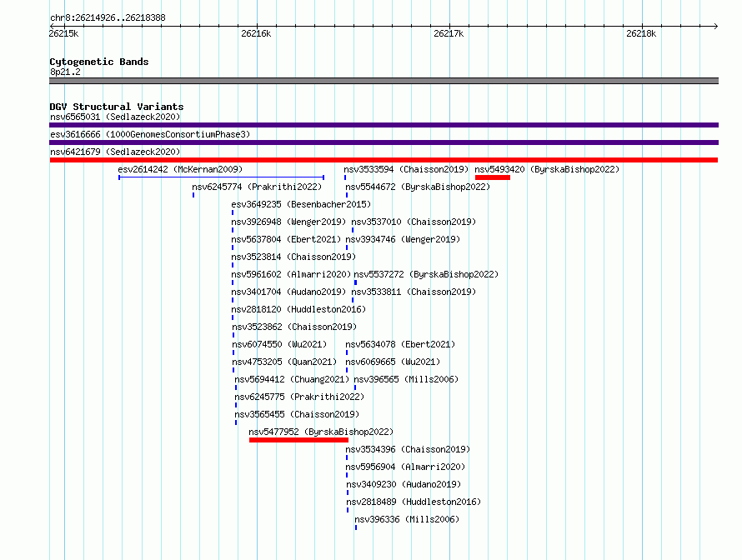
Task: Click the 26217k ruler tick label
Action: coord(449,33)
